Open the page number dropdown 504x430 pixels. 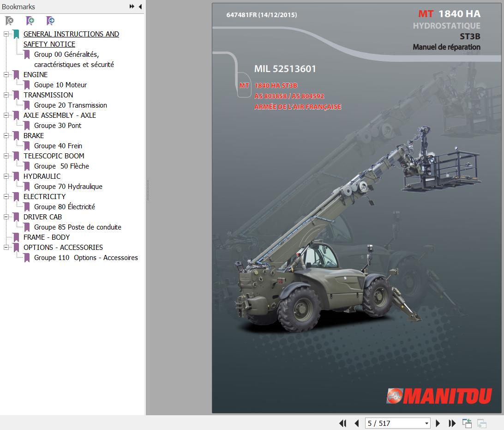click(x=426, y=423)
